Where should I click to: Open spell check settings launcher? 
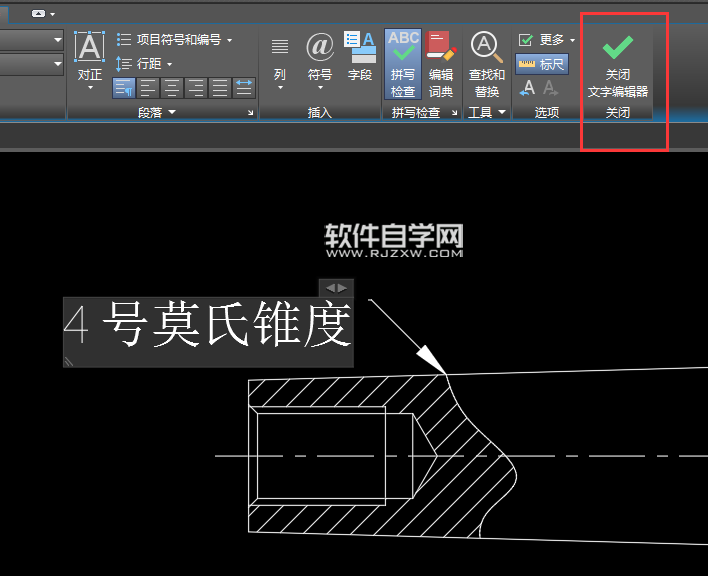[454, 112]
